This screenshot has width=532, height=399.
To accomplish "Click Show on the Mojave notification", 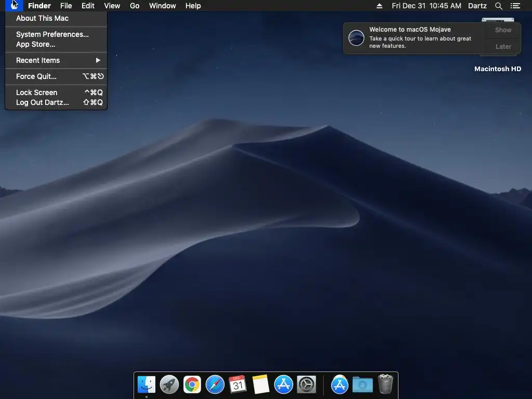I will 503,30.
